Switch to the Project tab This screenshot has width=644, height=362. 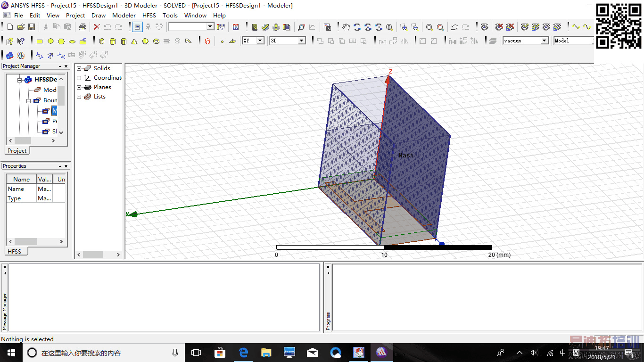tap(17, 151)
